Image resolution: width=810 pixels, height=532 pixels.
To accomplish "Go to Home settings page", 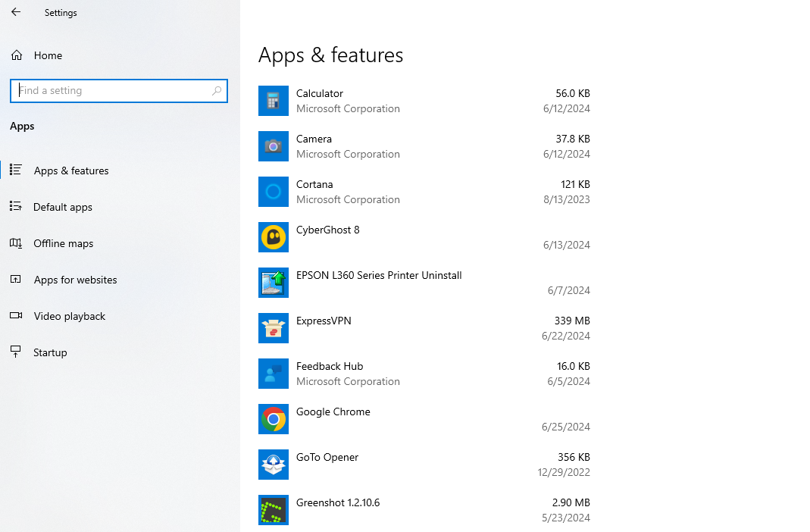I will pyautogui.click(x=48, y=55).
